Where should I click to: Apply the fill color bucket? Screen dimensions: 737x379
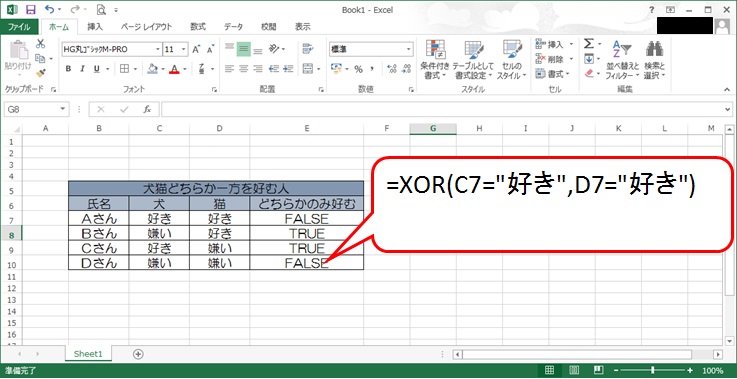152,69
